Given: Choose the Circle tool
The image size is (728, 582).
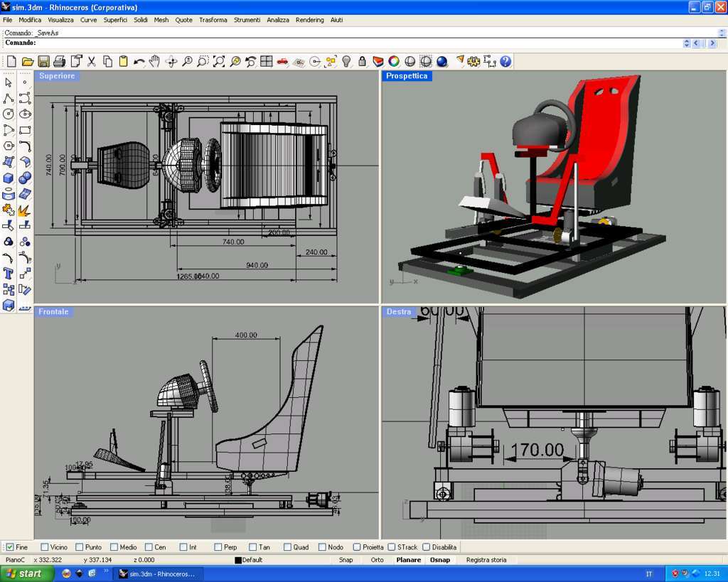Looking at the screenshot, I should pyautogui.click(x=9, y=114).
